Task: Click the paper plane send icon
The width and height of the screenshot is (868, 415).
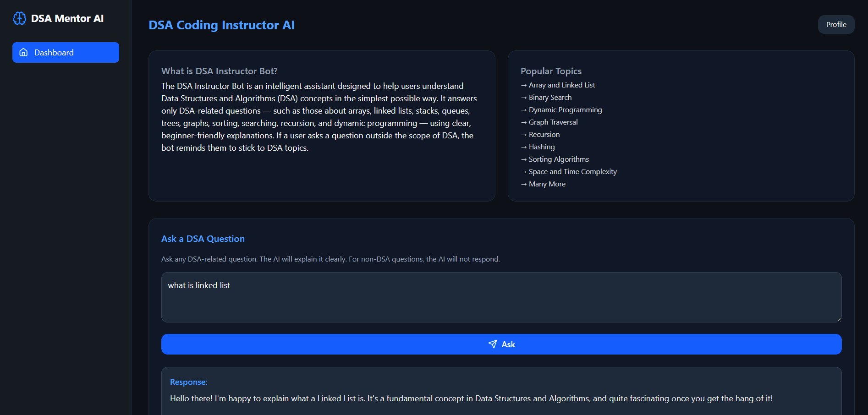Action: click(x=493, y=344)
